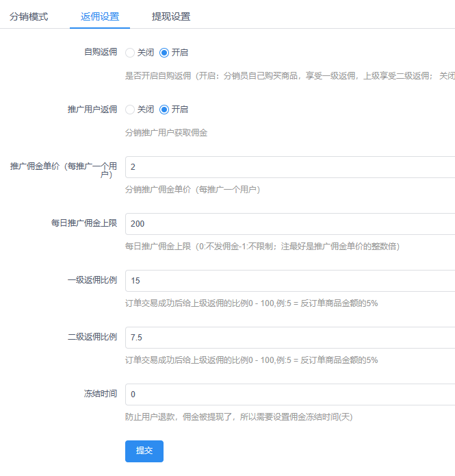Click the hint 分销推广佣金单价（每推广一个用户）

(x=193, y=190)
